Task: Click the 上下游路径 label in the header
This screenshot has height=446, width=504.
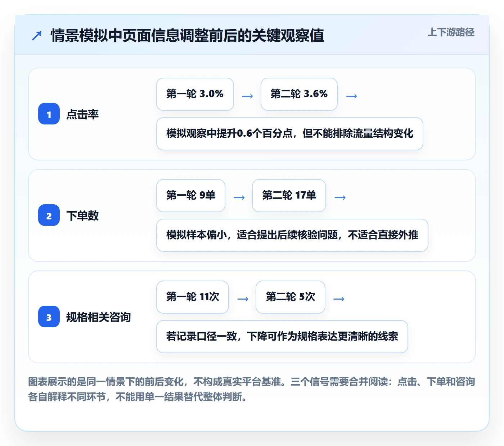Action: point(451,32)
